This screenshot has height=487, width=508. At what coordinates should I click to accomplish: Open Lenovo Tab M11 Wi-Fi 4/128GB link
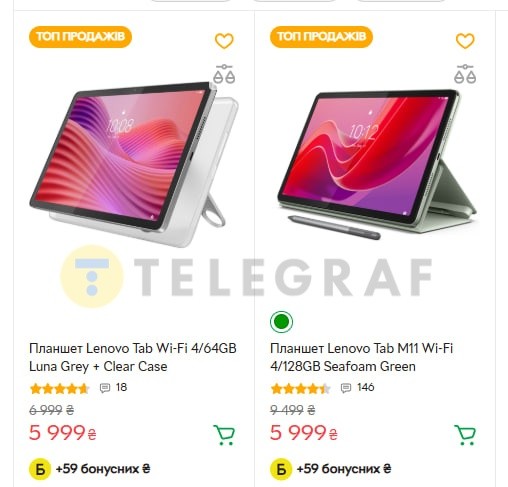click(x=361, y=357)
